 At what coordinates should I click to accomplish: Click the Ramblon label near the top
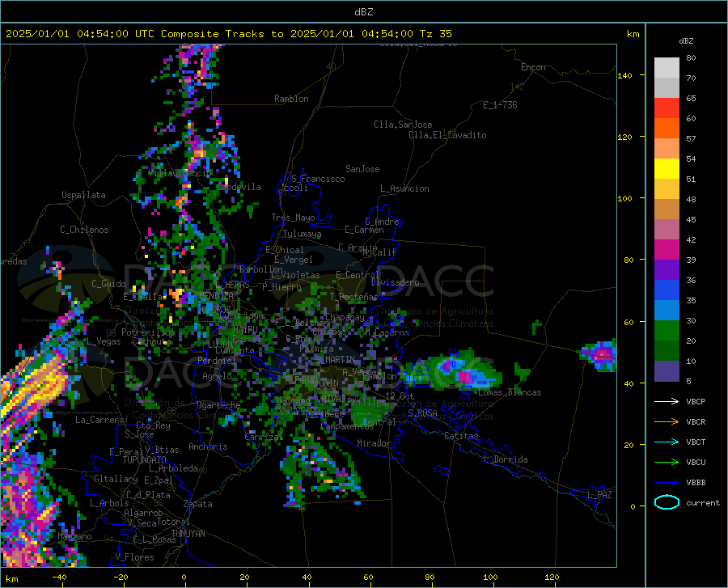tap(291, 99)
